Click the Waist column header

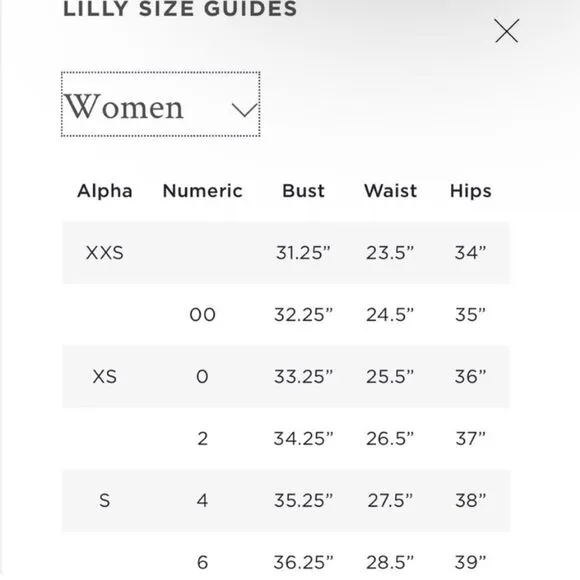[390, 191]
